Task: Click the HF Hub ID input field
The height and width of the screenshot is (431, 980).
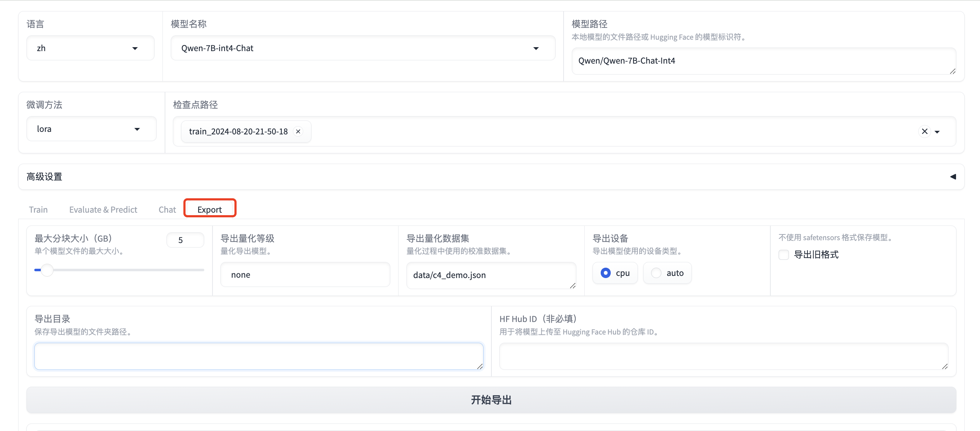Action: click(x=723, y=356)
